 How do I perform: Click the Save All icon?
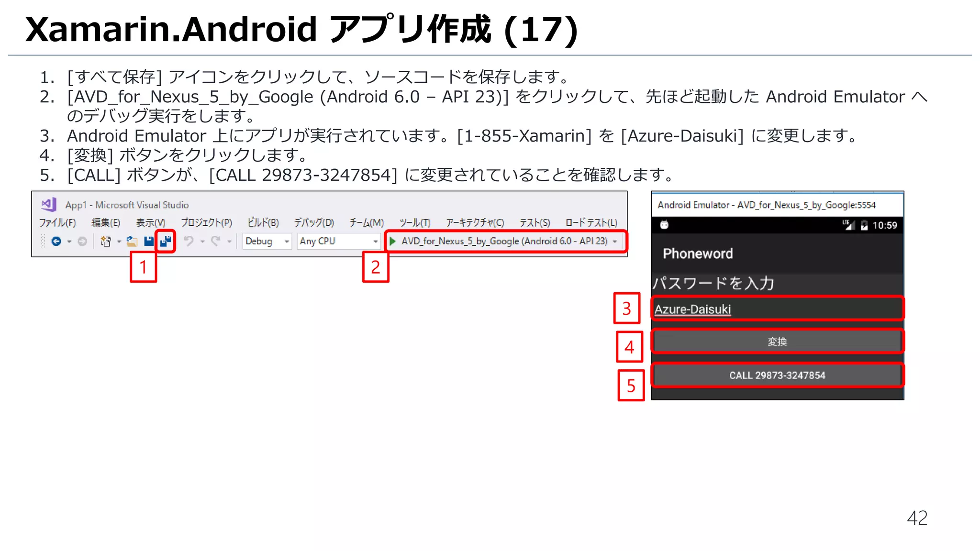(x=166, y=241)
